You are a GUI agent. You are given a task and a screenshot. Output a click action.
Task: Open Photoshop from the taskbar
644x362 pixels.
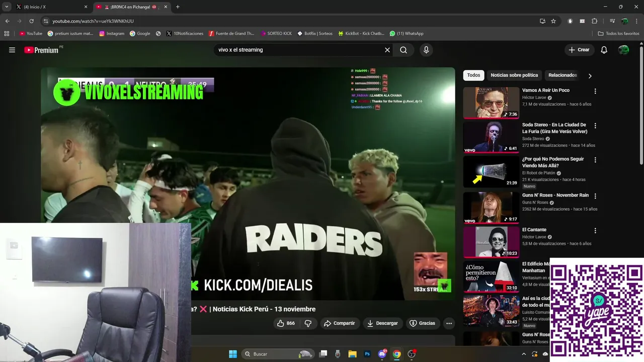click(x=367, y=354)
